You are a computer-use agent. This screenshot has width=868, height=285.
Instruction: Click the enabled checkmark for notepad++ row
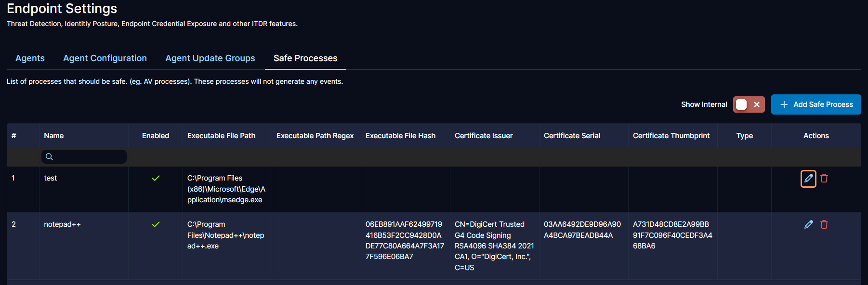[156, 224]
